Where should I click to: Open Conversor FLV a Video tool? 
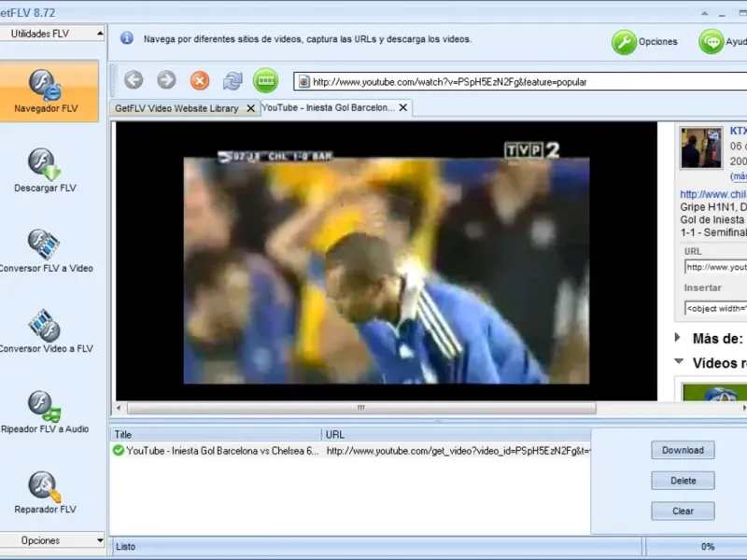46,251
